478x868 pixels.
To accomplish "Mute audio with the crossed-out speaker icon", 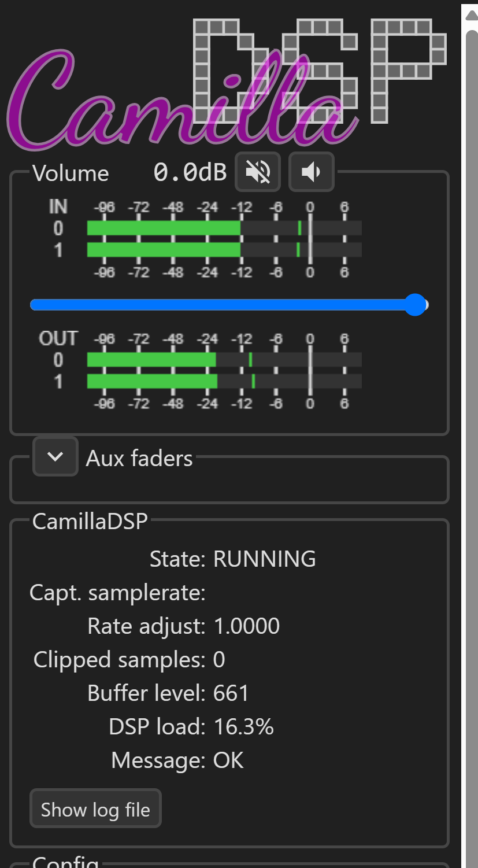I will tap(258, 172).
